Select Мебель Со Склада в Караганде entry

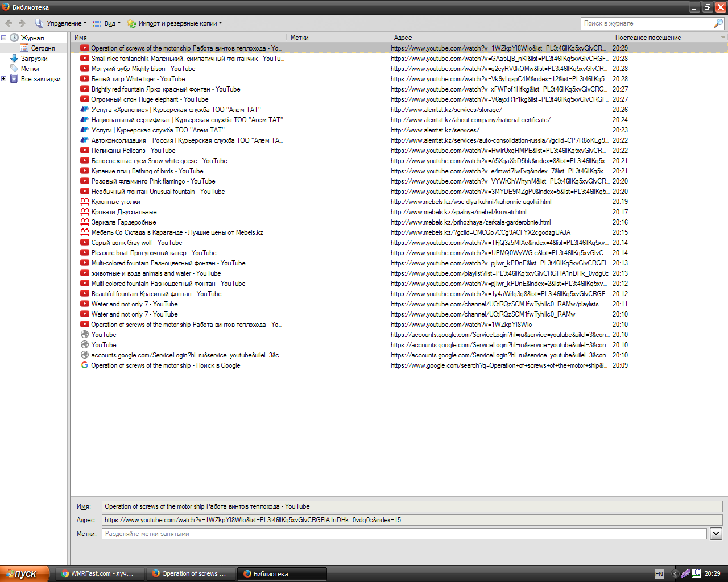(x=399, y=232)
